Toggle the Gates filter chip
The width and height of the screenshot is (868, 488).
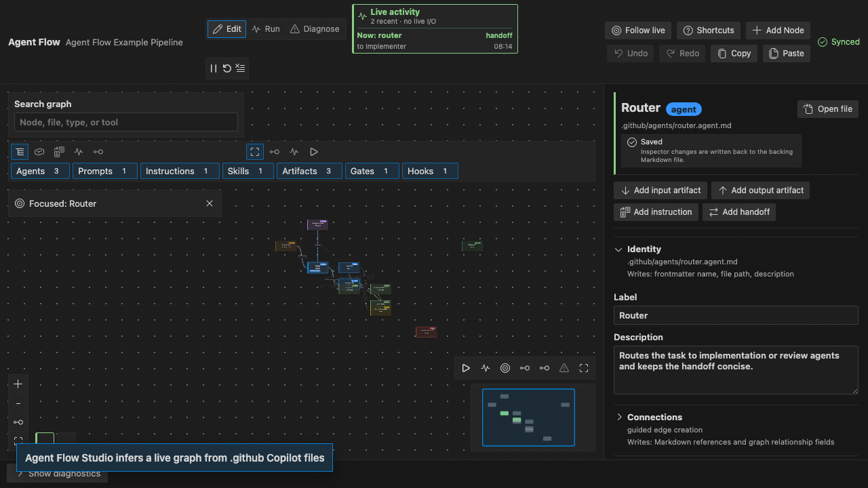point(372,171)
